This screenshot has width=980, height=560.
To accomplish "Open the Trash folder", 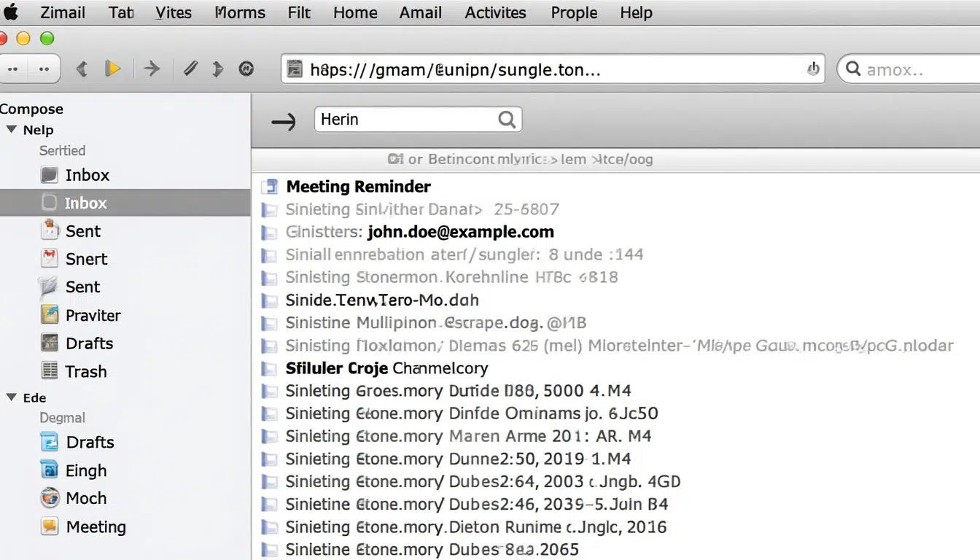I will click(85, 371).
